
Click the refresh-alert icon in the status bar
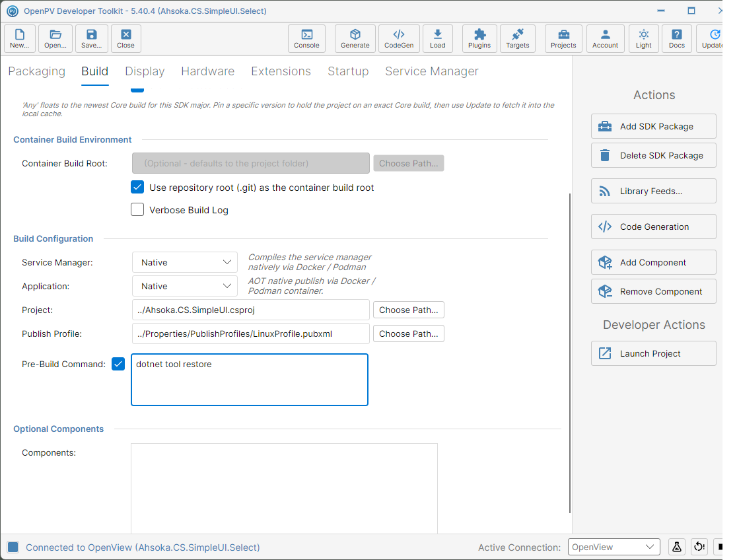(699, 547)
